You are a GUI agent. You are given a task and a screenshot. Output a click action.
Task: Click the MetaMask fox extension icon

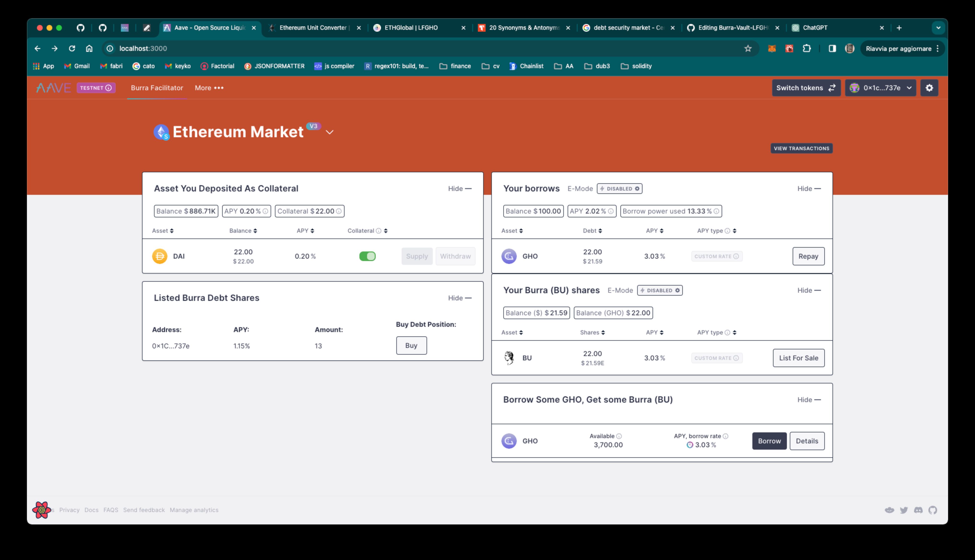click(772, 48)
